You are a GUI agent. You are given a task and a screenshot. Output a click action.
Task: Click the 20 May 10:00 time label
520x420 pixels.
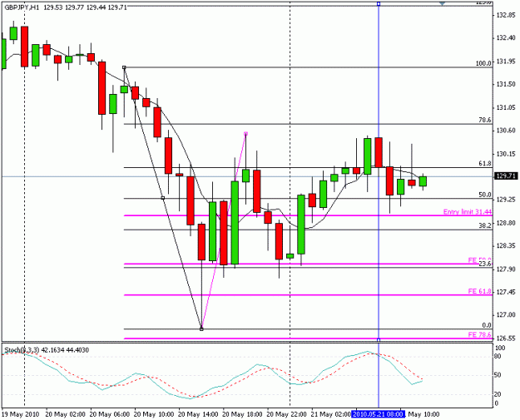click(x=154, y=414)
